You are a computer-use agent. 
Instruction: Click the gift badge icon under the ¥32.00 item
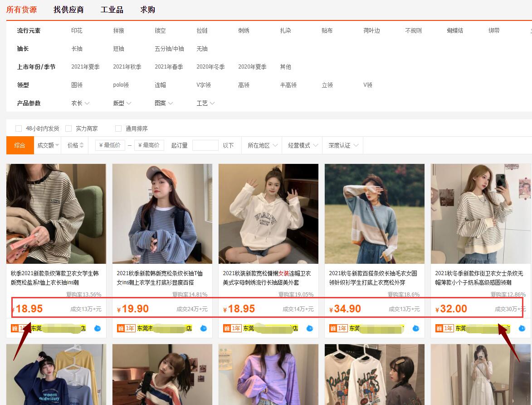click(439, 328)
